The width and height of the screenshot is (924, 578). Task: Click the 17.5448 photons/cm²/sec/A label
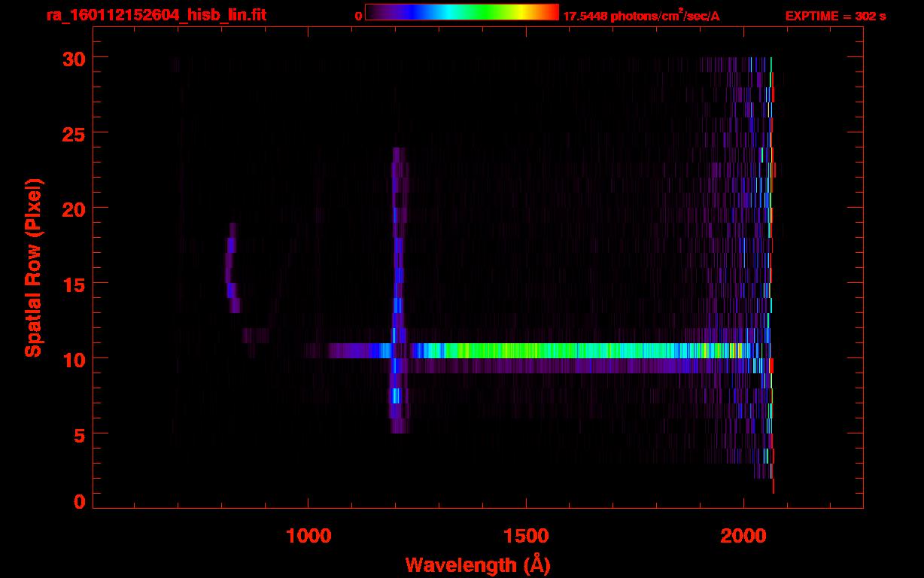641,15
